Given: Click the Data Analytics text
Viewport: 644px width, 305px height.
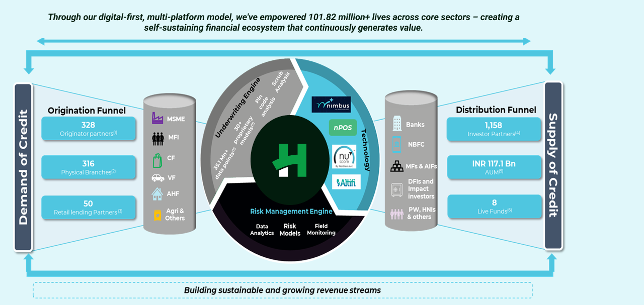Looking at the screenshot, I should click(x=262, y=230).
